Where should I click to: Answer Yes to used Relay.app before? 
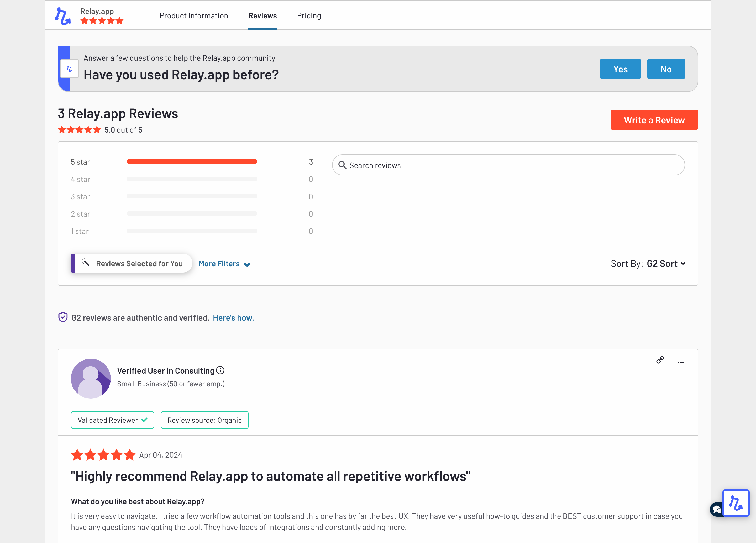[620, 69]
